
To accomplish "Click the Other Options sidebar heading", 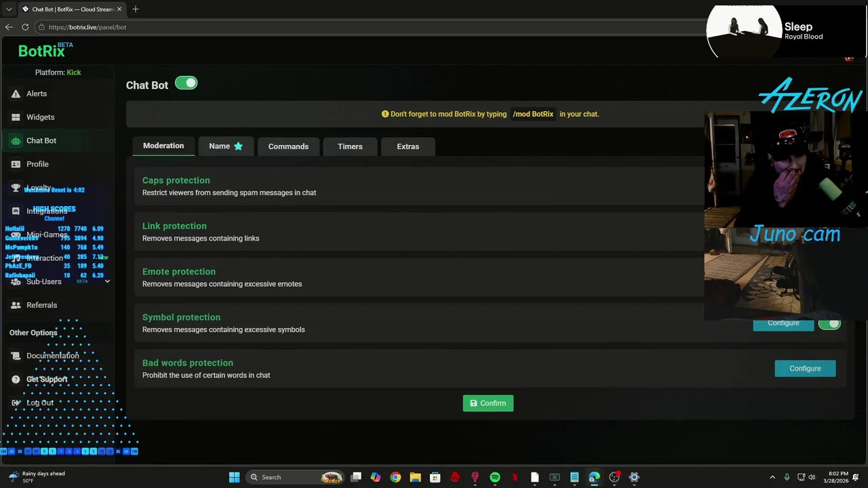I will pyautogui.click(x=33, y=333).
